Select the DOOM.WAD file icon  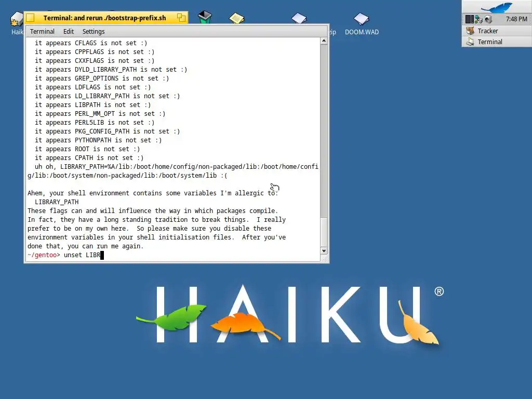coord(362,19)
